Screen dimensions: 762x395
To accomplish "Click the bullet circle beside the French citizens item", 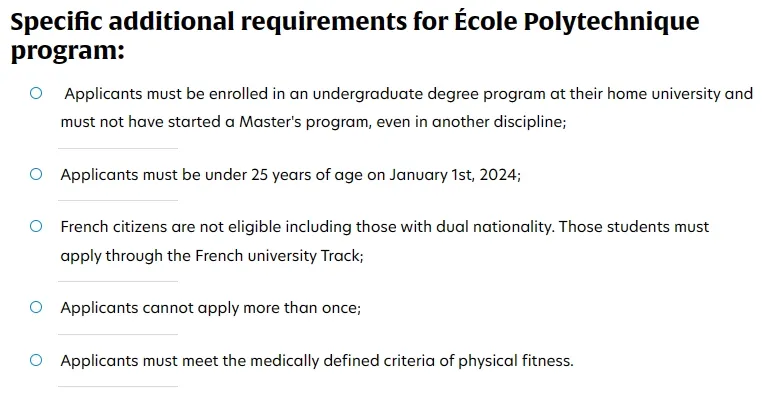I will tap(36, 226).
